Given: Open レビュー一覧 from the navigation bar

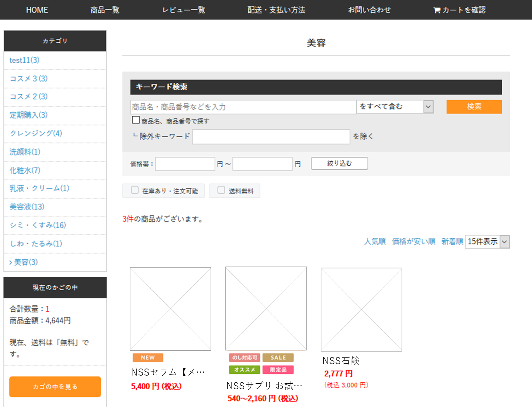Looking at the screenshot, I should coord(184,10).
